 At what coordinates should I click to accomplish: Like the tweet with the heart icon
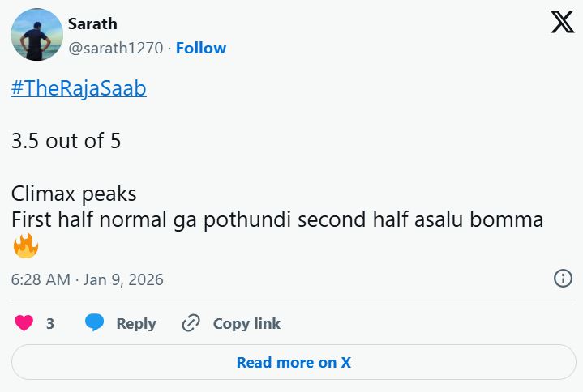[x=24, y=323]
